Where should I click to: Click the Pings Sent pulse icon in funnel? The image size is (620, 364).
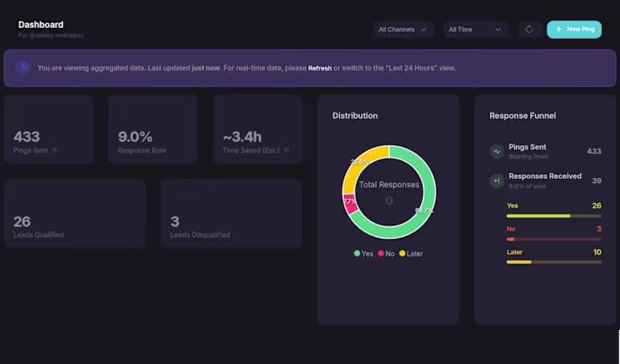(x=497, y=151)
